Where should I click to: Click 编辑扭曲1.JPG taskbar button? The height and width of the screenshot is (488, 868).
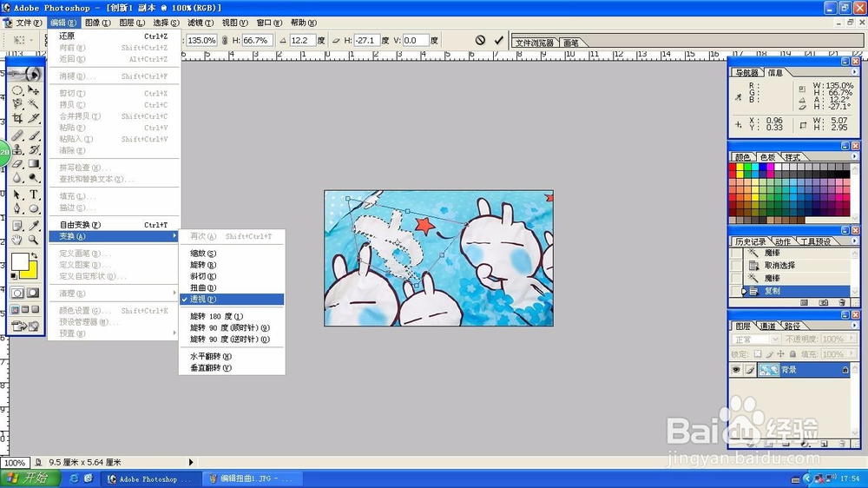tap(253, 478)
